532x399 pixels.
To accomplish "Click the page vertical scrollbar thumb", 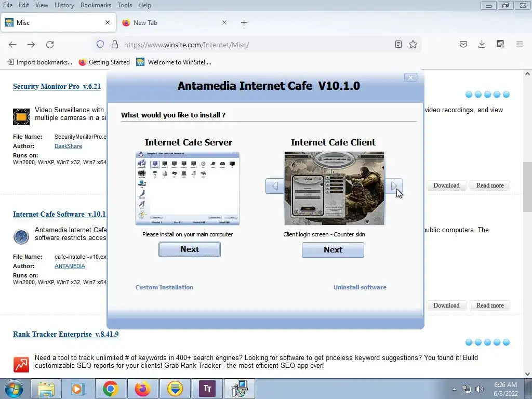I will 527,187.
